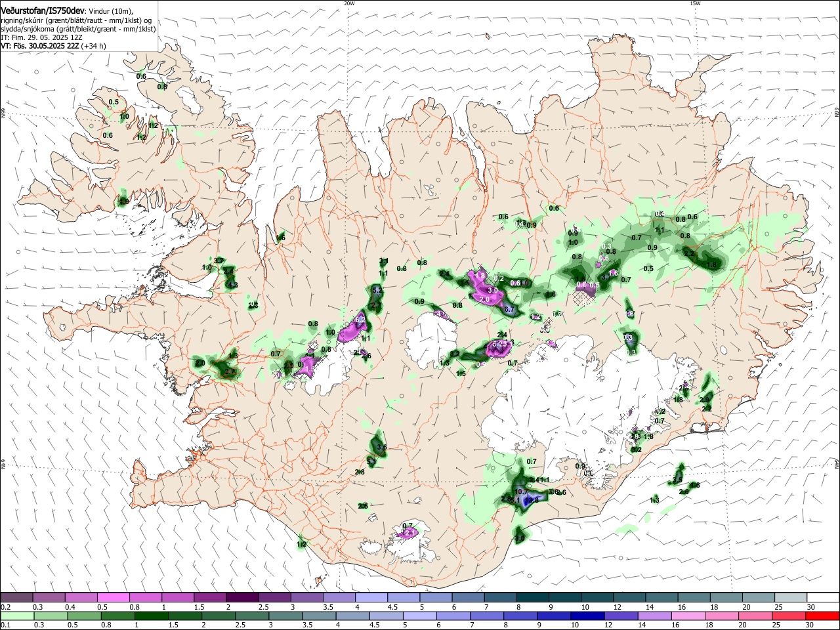Image resolution: width=840 pixels, height=630 pixels.
Task: Click the bright pink swatch labeled 0.5
Action: 113,597
